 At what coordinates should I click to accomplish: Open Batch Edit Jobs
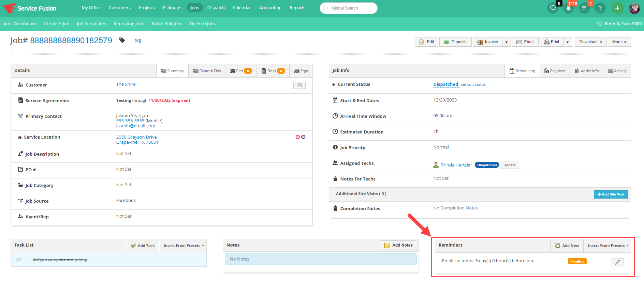pyautogui.click(x=167, y=24)
